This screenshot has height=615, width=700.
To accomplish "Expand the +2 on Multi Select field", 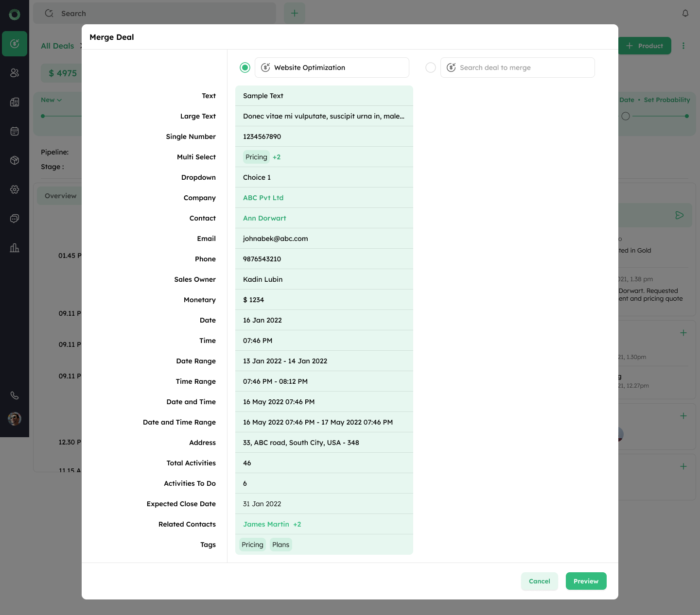I will 277,157.
